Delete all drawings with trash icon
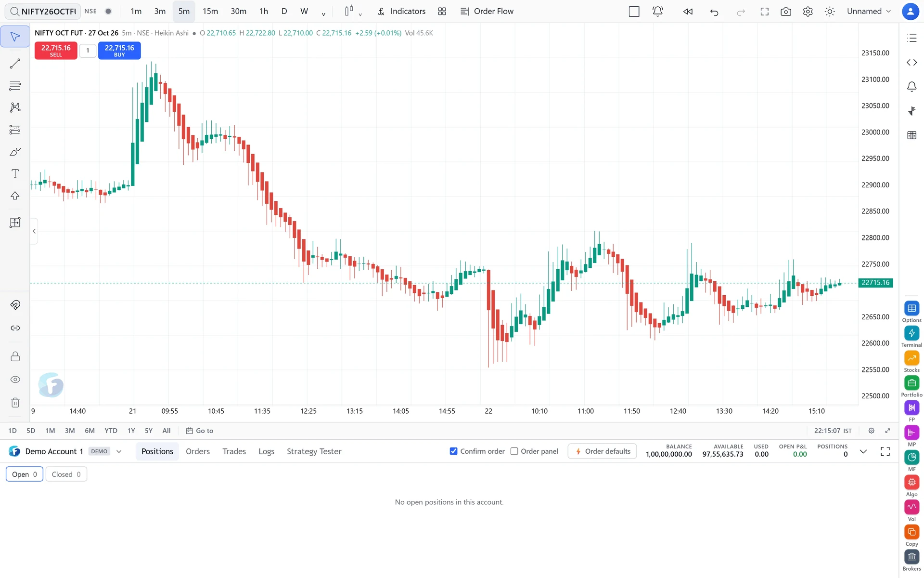Image resolution: width=924 pixels, height=578 pixels. (15, 403)
